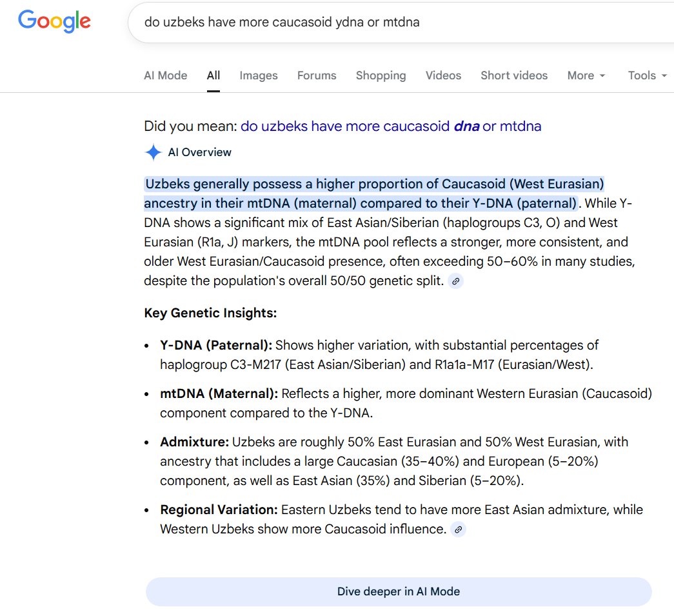Image resolution: width=674 pixels, height=616 pixels.
Task: Open Short videos tab
Action: click(x=514, y=75)
